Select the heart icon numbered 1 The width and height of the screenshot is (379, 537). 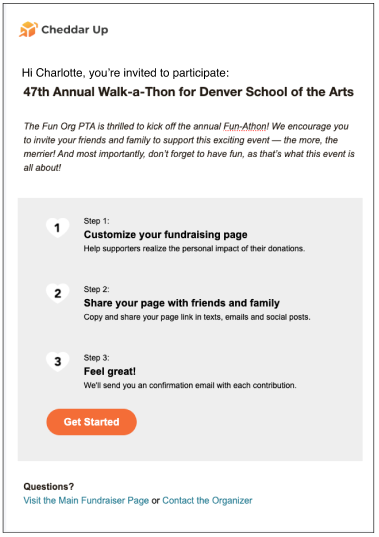[58, 228]
